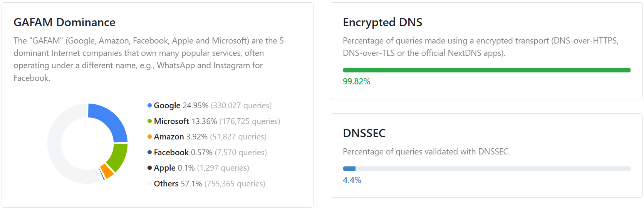This screenshot has height=208, width=644.
Task: Click the green Microsoft legend dot
Action: [x=149, y=121]
